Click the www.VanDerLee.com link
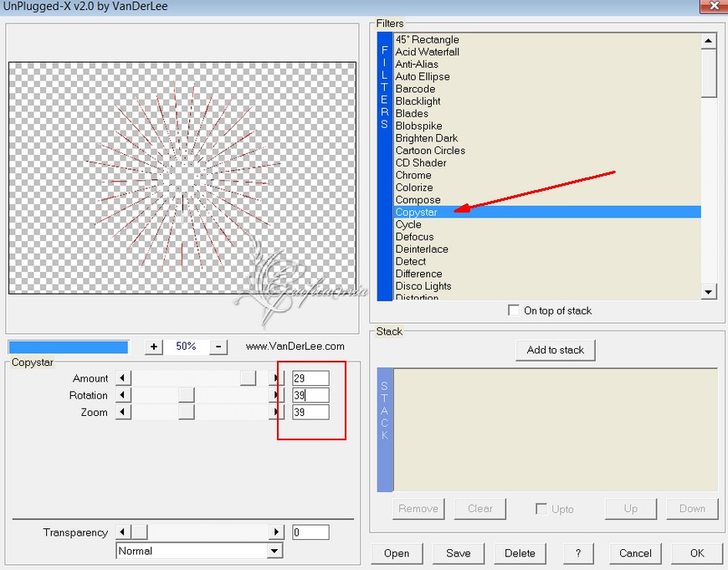The height and width of the screenshot is (570, 728). pyautogui.click(x=295, y=346)
